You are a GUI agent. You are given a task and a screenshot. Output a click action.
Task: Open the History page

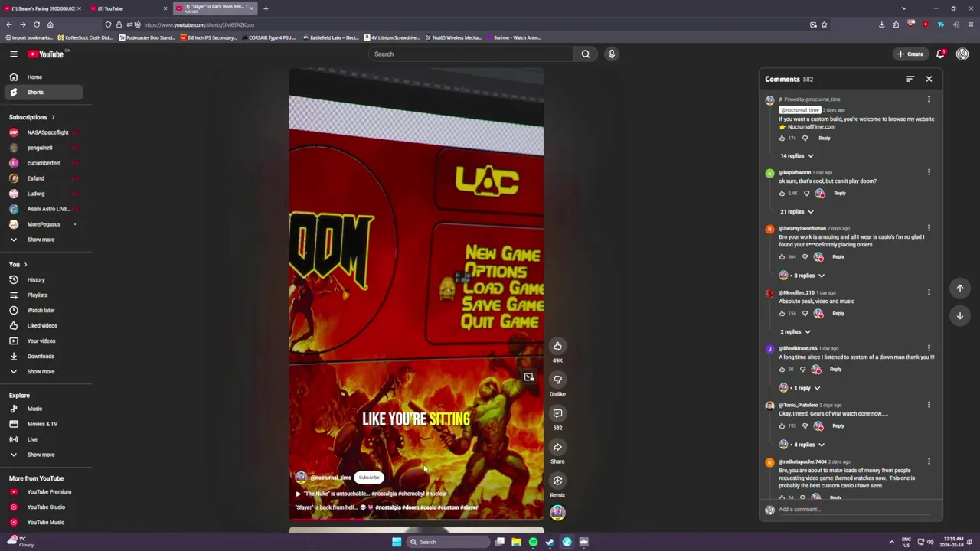(x=36, y=279)
